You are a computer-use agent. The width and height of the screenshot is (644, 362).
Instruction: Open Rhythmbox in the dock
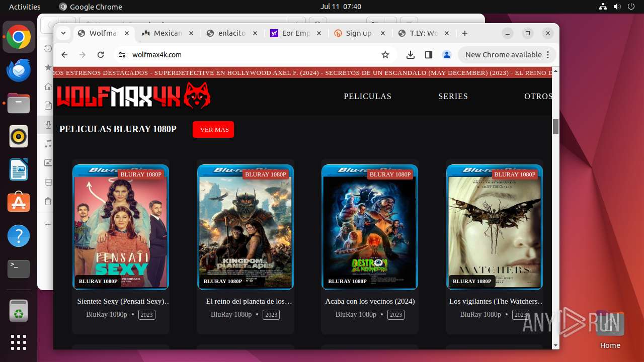[19, 136]
